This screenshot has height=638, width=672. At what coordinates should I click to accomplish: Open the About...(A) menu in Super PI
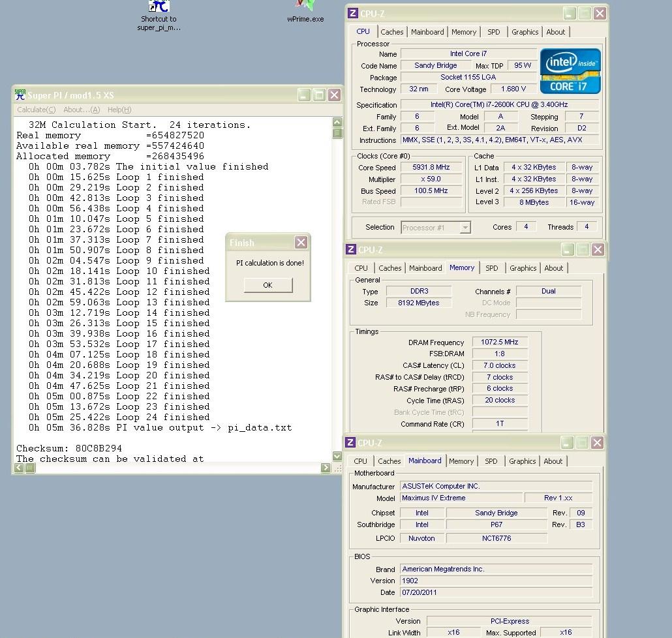point(82,110)
